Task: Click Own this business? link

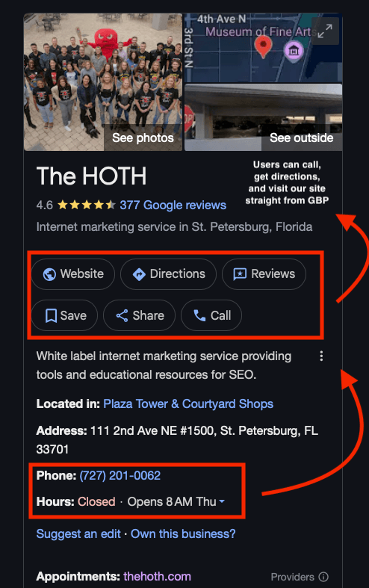Action: coord(183,533)
